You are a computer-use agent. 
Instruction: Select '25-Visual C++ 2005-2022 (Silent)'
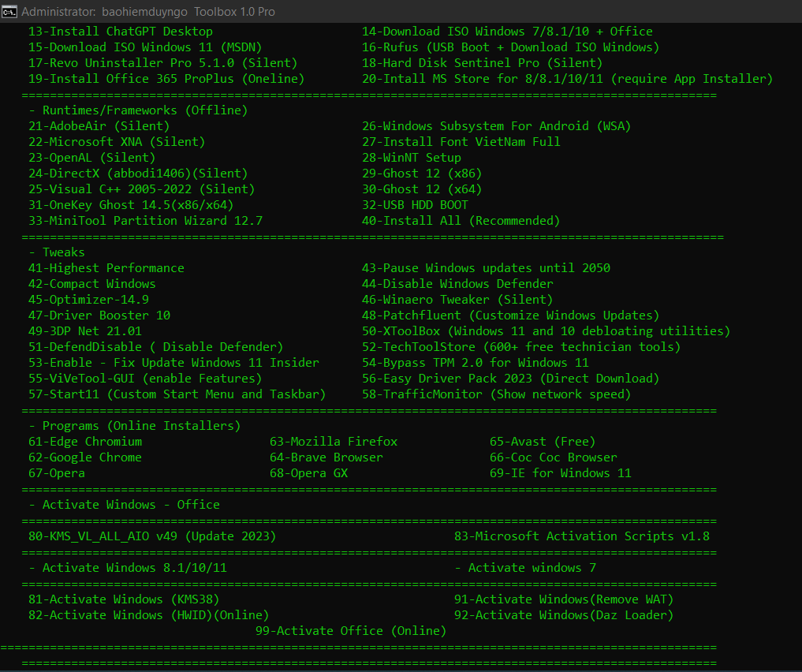(x=141, y=189)
